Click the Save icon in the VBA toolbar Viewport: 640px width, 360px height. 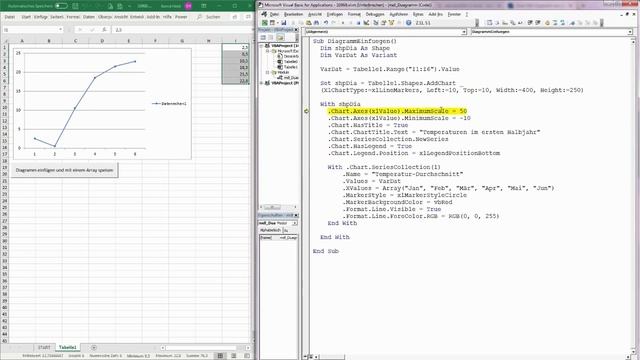283,23
